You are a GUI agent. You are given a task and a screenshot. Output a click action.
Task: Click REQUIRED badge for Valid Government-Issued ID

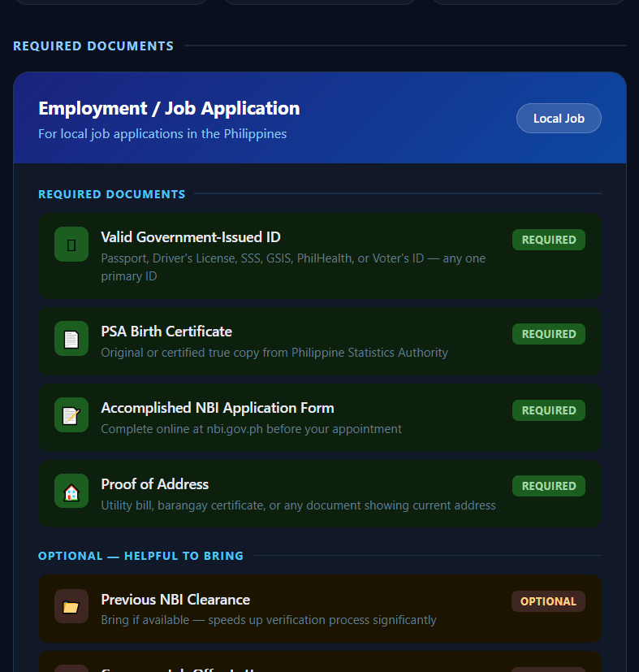pyautogui.click(x=549, y=240)
